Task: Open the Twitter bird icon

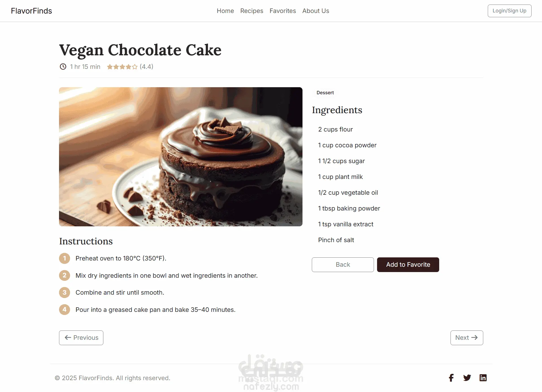Action: (467, 378)
